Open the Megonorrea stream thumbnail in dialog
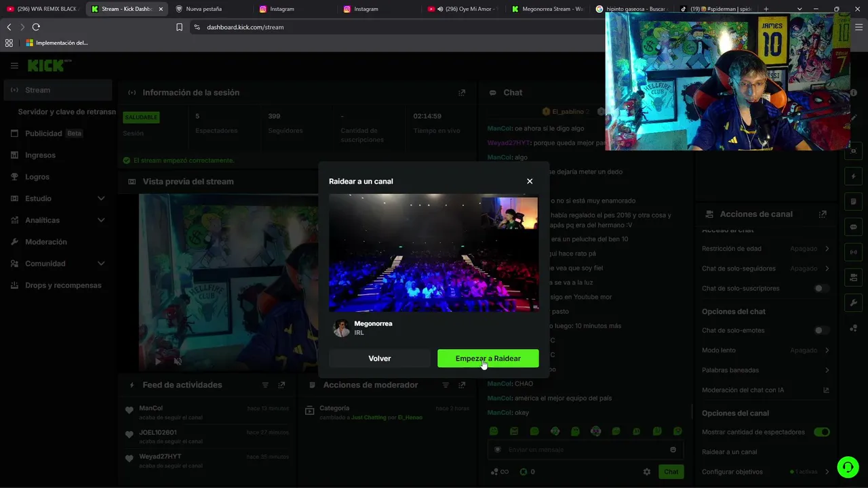The image size is (868, 488). point(434,253)
